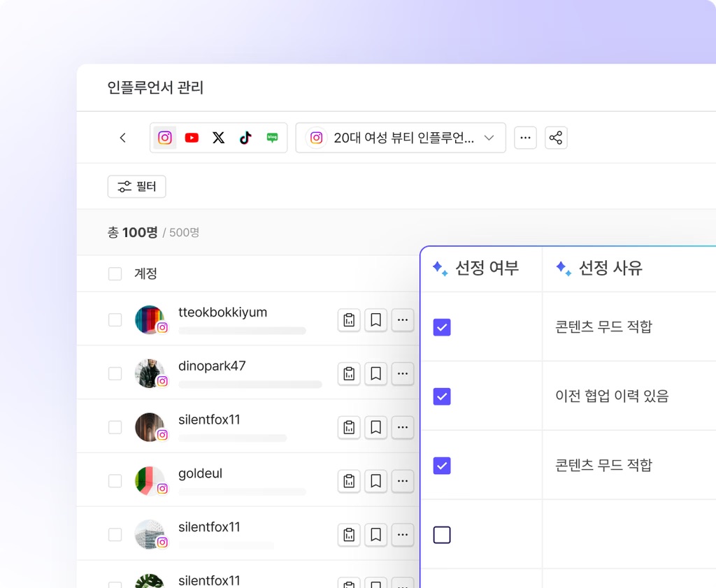
Task: Go back with the left chevron arrow
Action: pyautogui.click(x=122, y=138)
